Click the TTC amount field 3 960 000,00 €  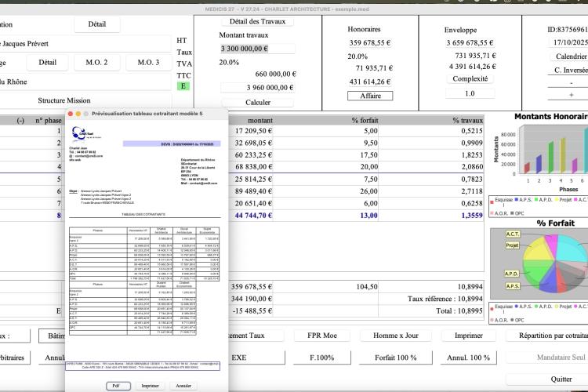258,87
